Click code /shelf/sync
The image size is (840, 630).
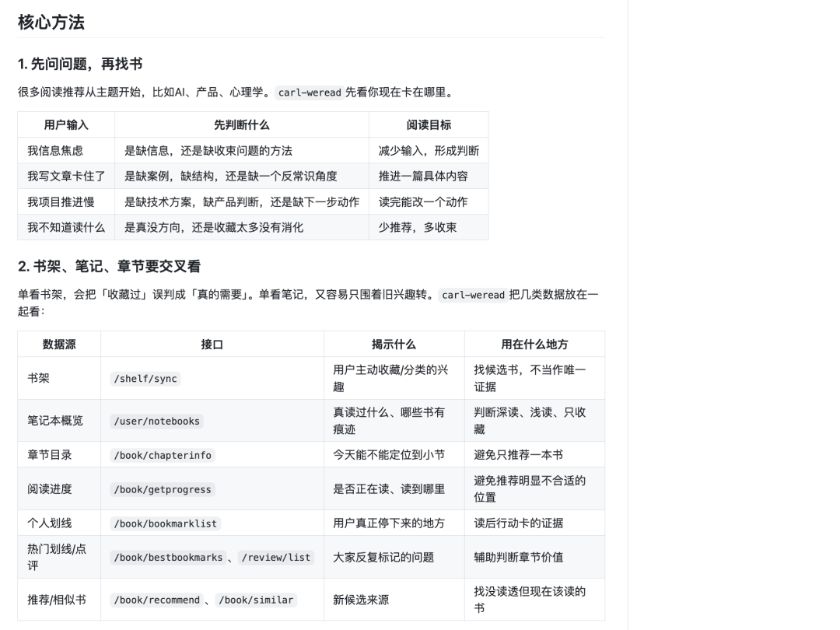145,379
